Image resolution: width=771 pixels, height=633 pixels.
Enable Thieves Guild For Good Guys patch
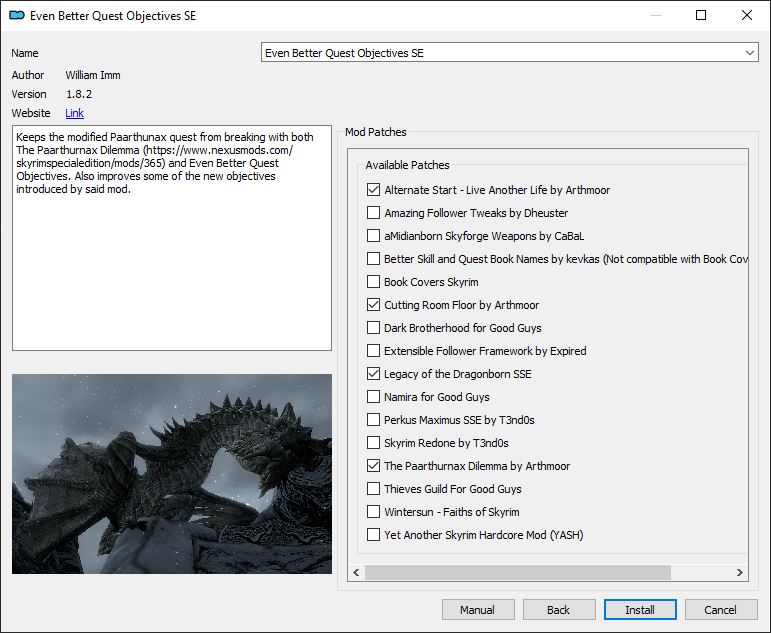[x=373, y=489]
